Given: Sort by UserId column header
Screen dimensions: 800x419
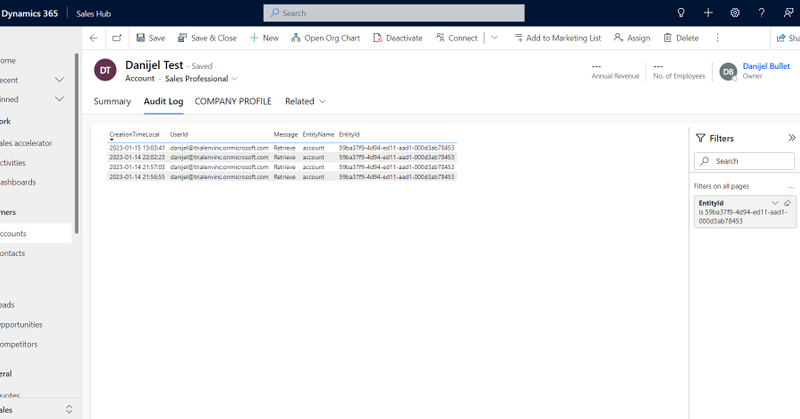Looking at the screenshot, I should coord(179,135).
